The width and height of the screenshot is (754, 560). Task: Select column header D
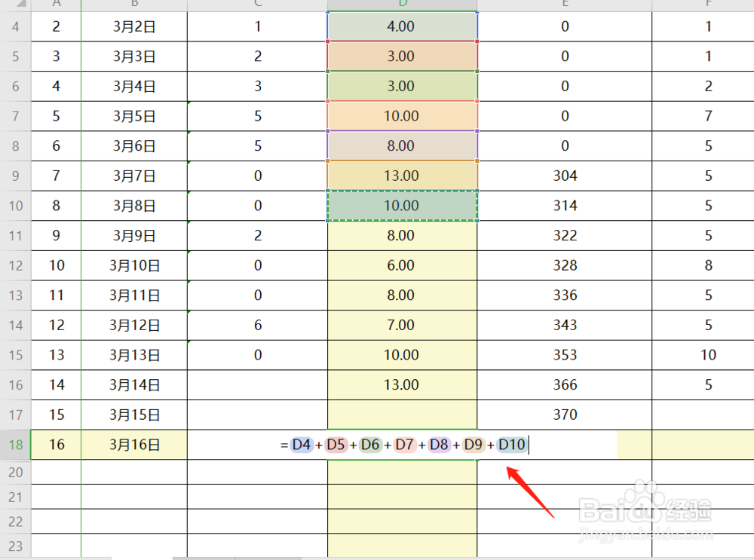click(402, 5)
